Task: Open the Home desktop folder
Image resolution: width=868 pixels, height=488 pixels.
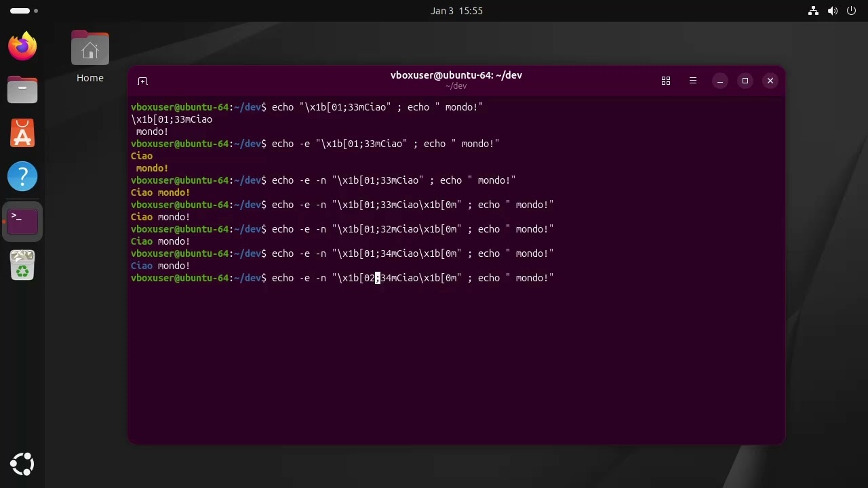Action: (x=90, y=48)
